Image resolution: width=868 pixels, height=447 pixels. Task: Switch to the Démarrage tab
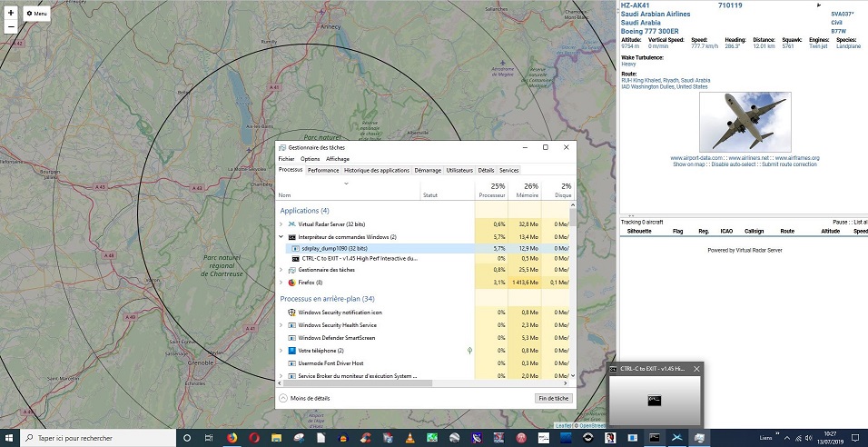pyautogui.click(x=428, y=170)
